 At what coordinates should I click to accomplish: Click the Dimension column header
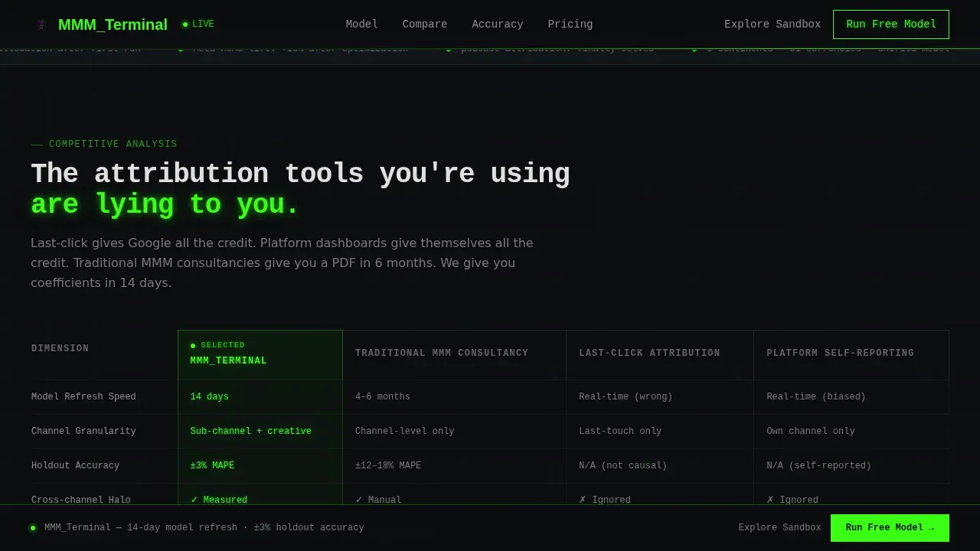(x=104, y=355)
